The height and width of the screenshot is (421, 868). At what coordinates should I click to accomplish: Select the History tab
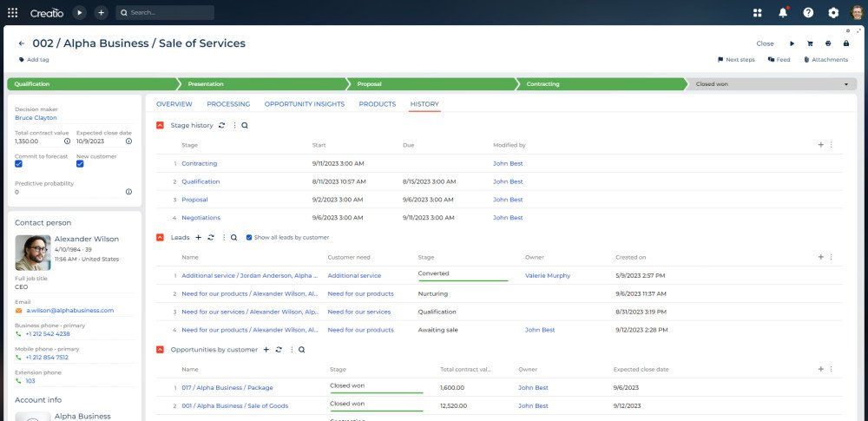[424, 103]
